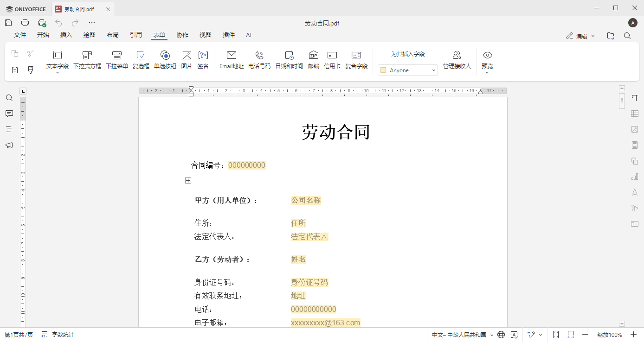This screenshot has height=342, width=644.
Task: Switch to the 插入 ribbon tab
Action: tap(65, 35)
